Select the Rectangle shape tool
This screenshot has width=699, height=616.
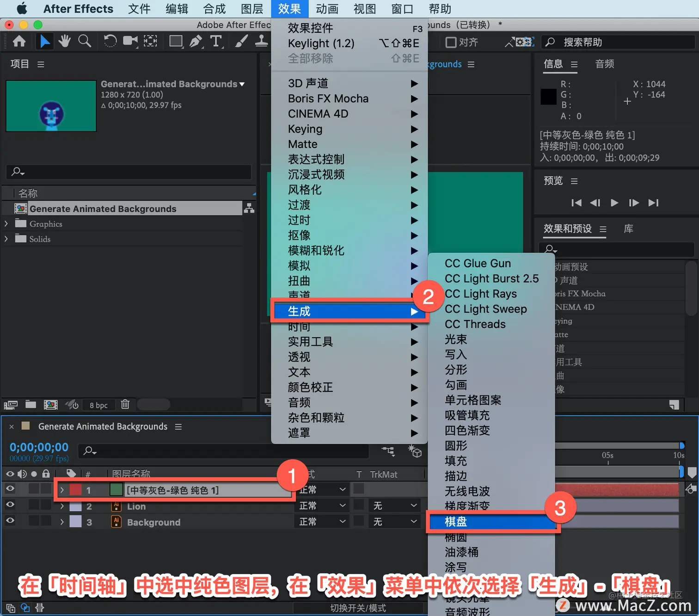click(176, 41)
